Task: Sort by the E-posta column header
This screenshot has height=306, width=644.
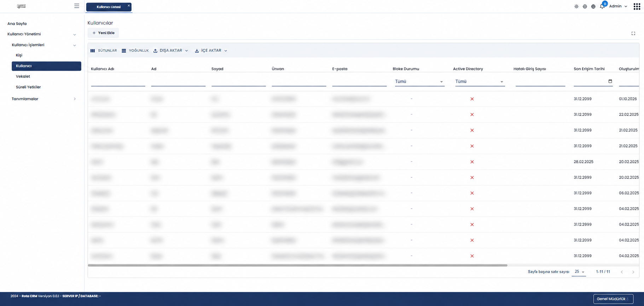Action: click(x=340, y=69)
